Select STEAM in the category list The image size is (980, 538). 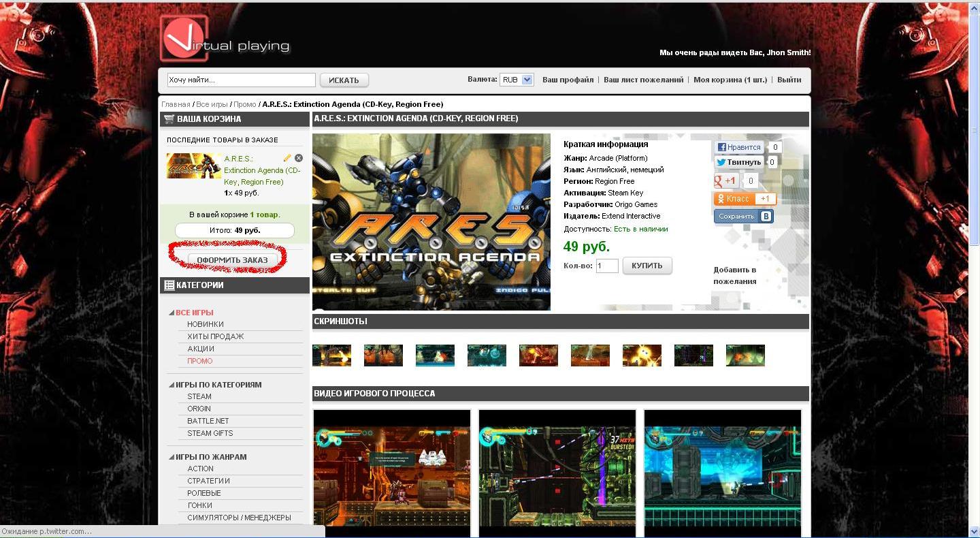199,397
